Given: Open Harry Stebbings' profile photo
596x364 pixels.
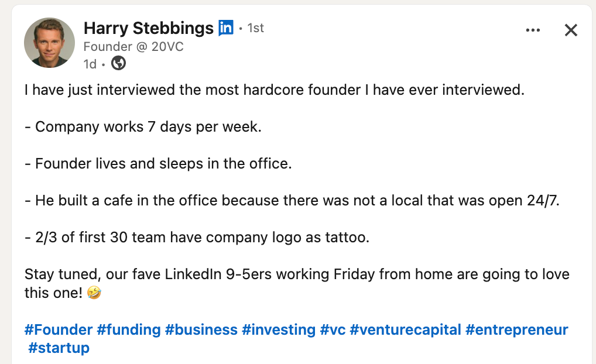Looking at the screenshot, I should click(x=49, y=43).
